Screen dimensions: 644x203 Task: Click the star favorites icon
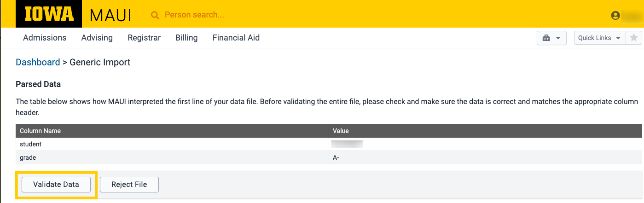point(633,38)
